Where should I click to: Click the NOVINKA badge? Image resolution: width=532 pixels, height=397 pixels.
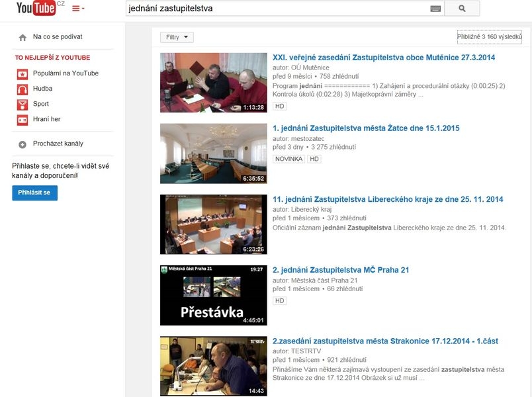pyautogui.click(x=288, y=159)
